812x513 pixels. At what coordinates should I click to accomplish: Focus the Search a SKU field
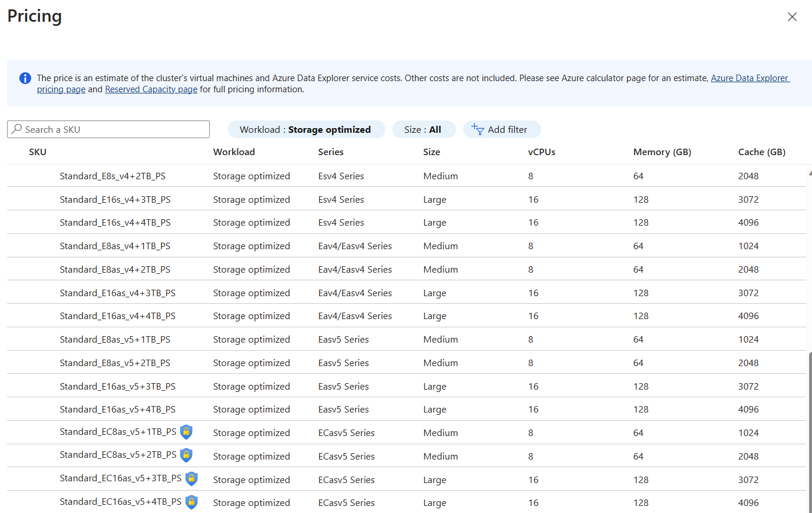108,129
